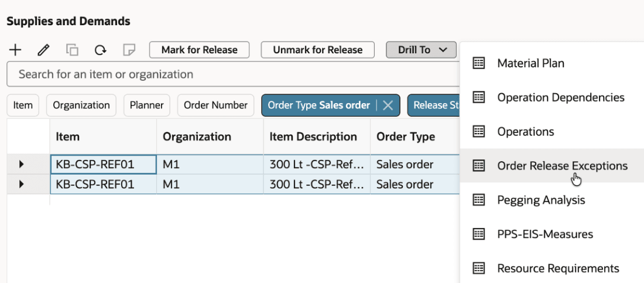
Task: Click second row M1 organization cell
Action: click(210, 185)
